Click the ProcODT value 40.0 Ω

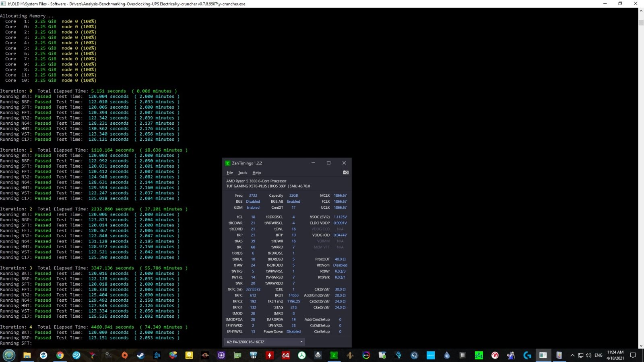click(340, 259)
